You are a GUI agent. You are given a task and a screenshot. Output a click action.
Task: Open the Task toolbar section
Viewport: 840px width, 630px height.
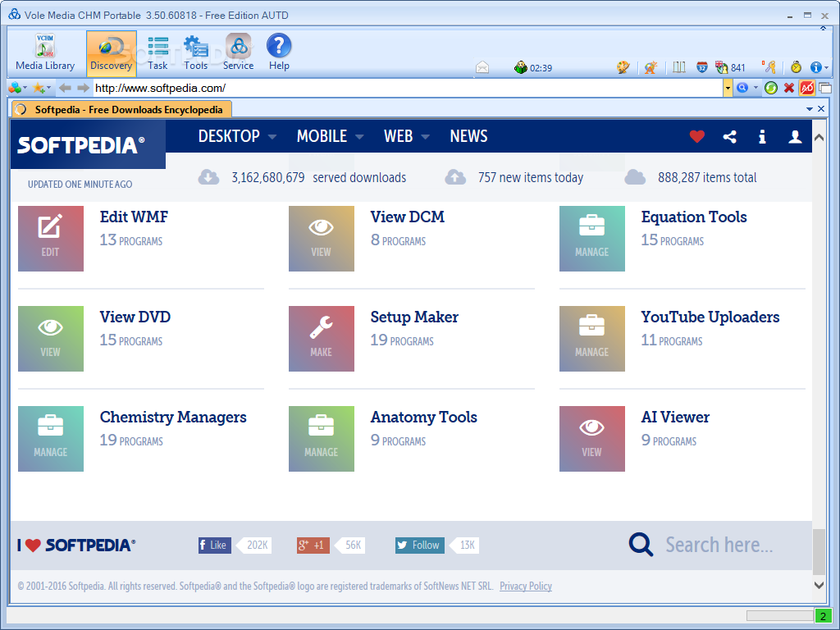click(x=157, y=52)
